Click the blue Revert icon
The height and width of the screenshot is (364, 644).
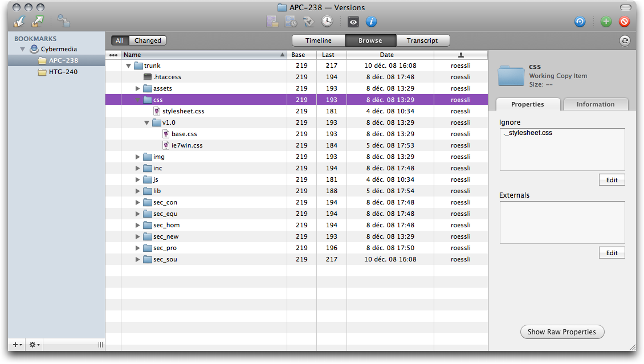(x=580, y=21)
